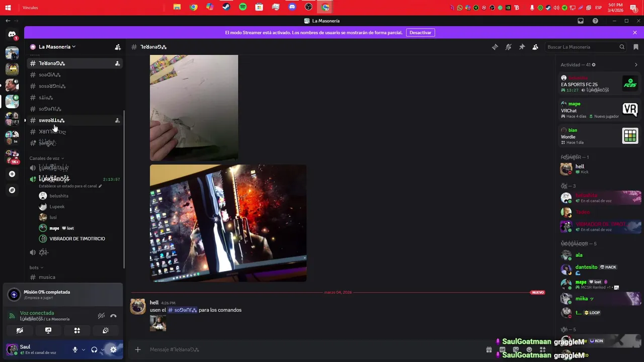This screenshot has height=362, width=644.
Task: Open the Wordle activity card
Action: [x=600, y=136]
